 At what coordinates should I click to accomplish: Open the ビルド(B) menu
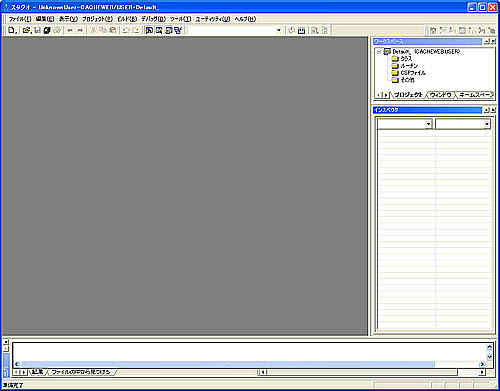click(x=127, y=19)
